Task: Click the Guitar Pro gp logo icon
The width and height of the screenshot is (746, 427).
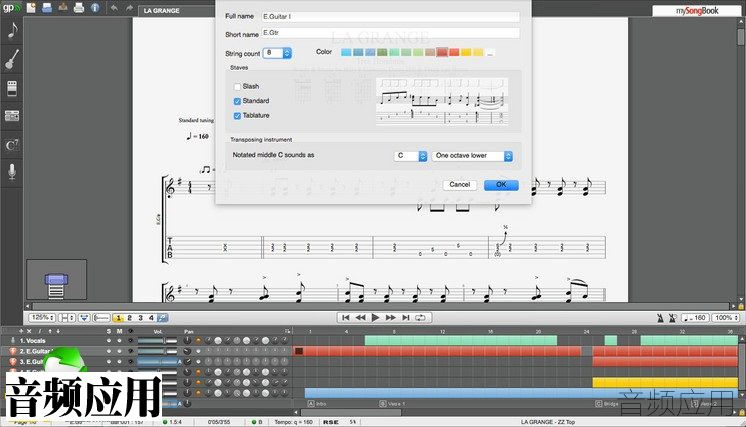Action: (x=11, y=8)
